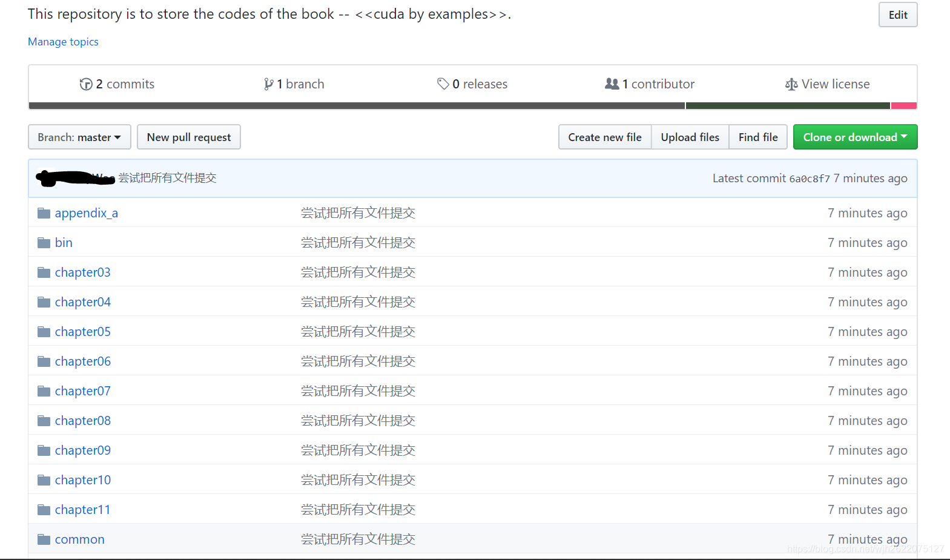Click the chapter11 folder icon
The width and height of the screenshot is (950, 560).
tap(44, 510)
